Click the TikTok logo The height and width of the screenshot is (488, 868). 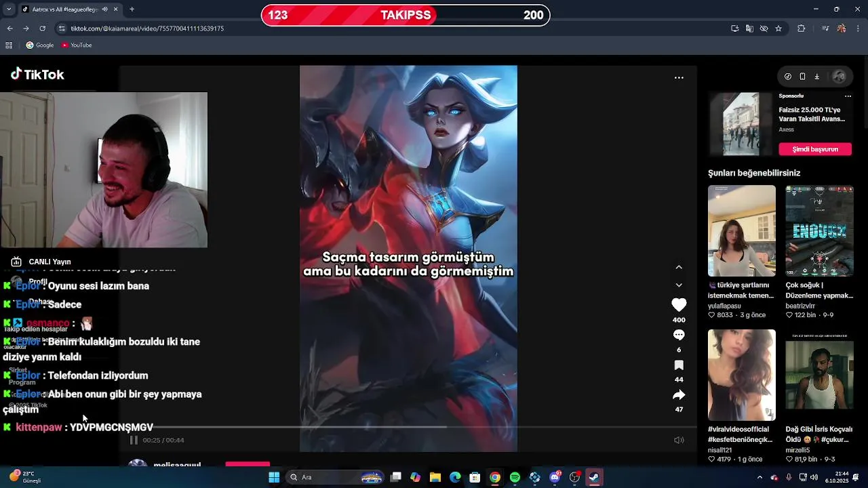37,75
